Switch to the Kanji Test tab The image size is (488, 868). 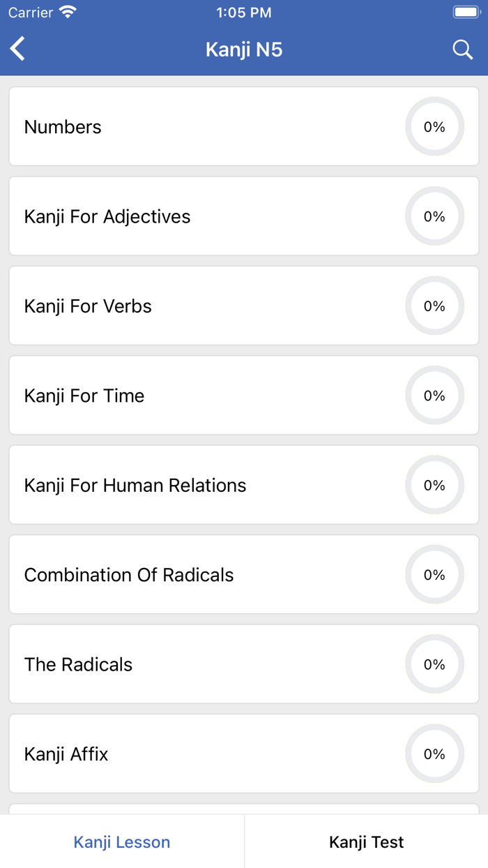366,842
